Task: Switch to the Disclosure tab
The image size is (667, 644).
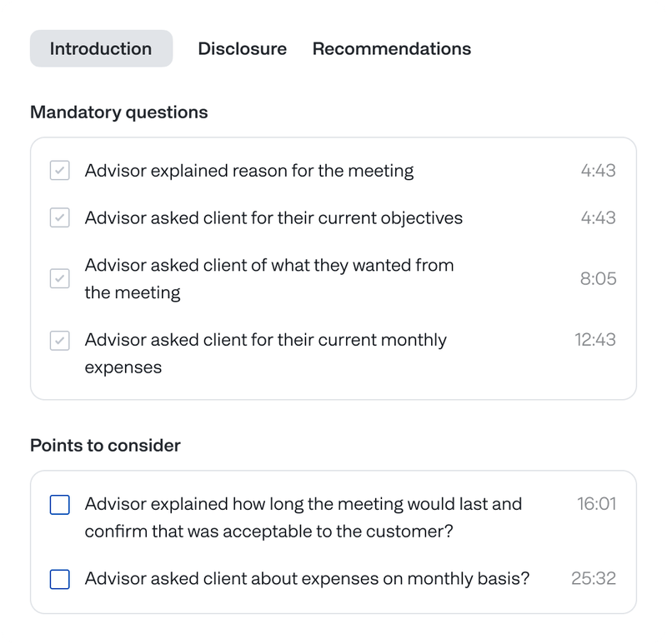Action: 242,48
